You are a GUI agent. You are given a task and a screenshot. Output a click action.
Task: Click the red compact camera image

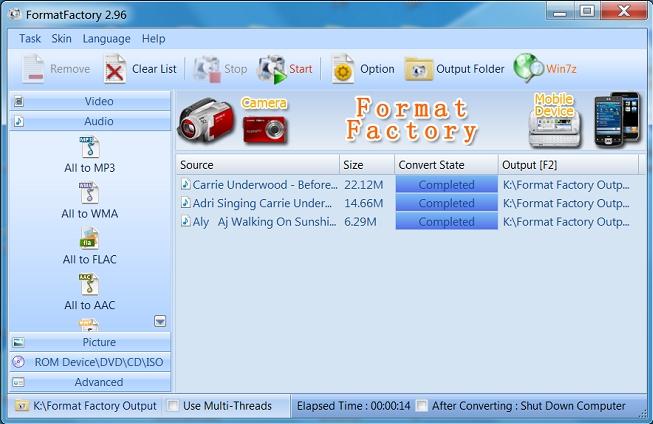pyautogui.click(x=265, y=130)
